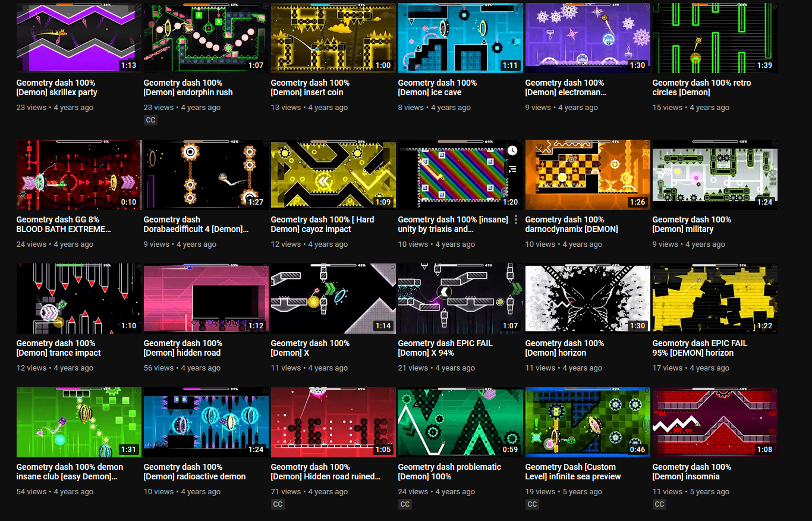Click title 'unity by triaxis' insane video
Image resolution: width=812 pixels, height=521 pixels.
453,224
